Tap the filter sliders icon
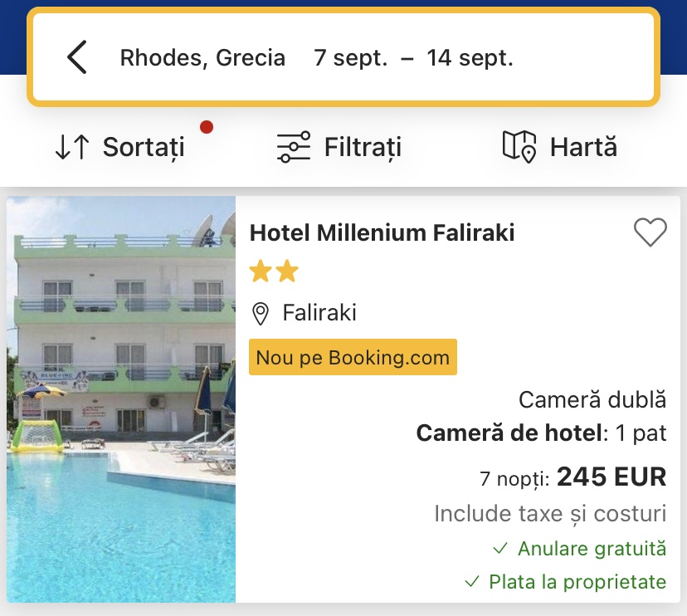This screenshot has height=616, width=687. point(293,148)
